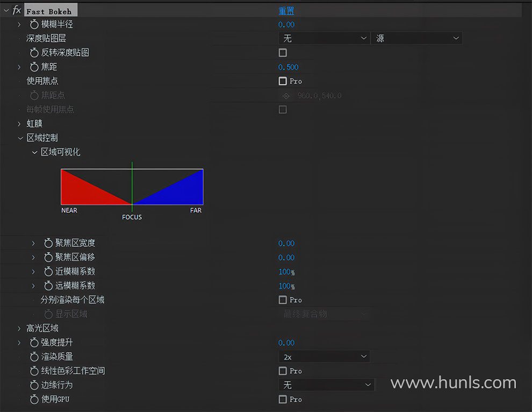Expand the 虹膜 group
Image resolution: width=532 pixels, height=412 pixels.
(19, 124)
